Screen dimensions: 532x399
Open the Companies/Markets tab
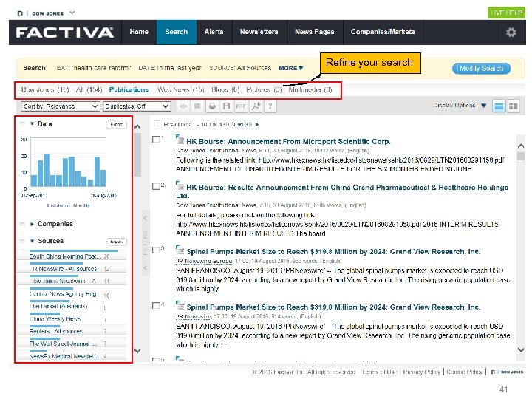point(383,32)
